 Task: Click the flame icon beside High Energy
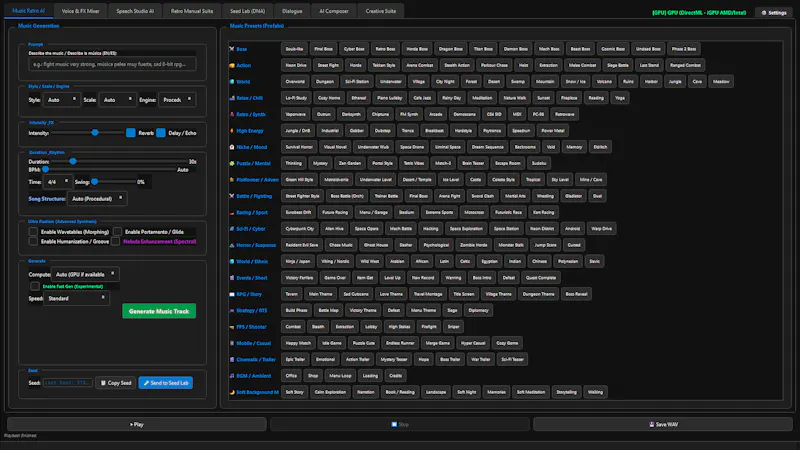[x=232, y=131]
